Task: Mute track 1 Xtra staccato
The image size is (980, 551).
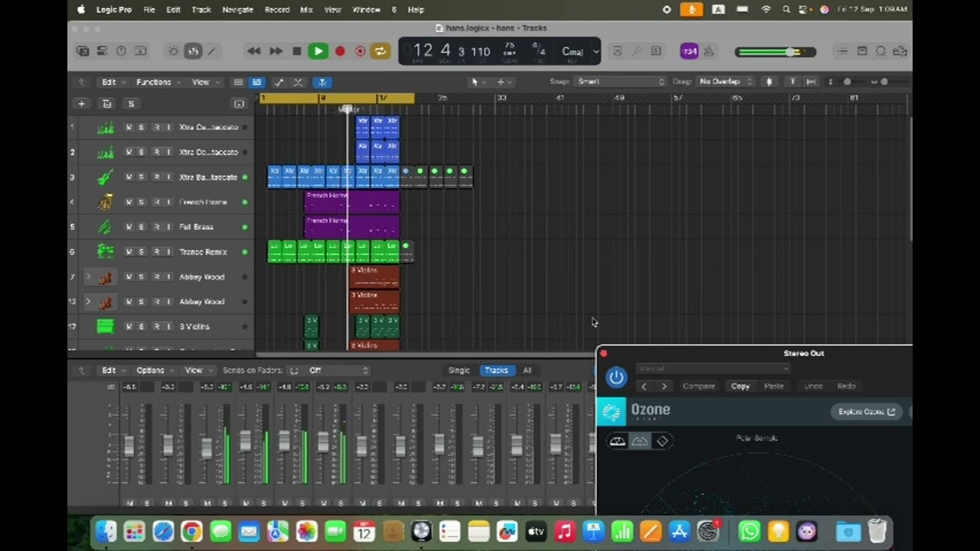Action: [129, 127]
